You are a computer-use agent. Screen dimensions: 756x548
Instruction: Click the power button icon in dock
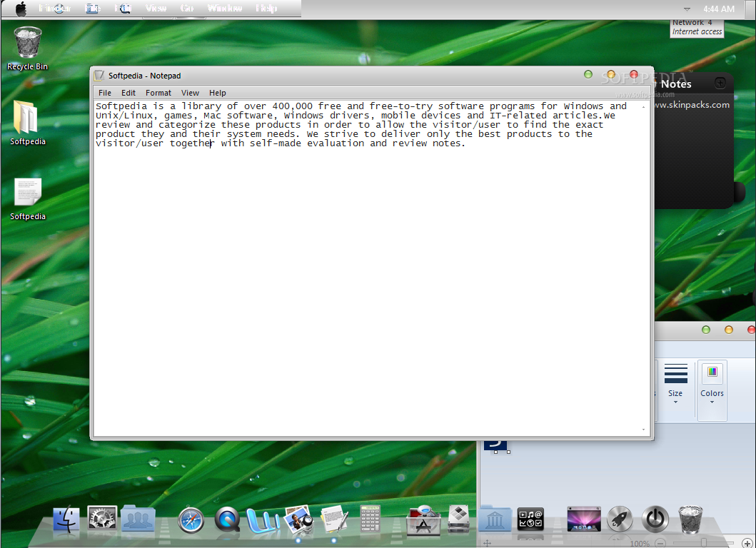click(x=655, y=519)
